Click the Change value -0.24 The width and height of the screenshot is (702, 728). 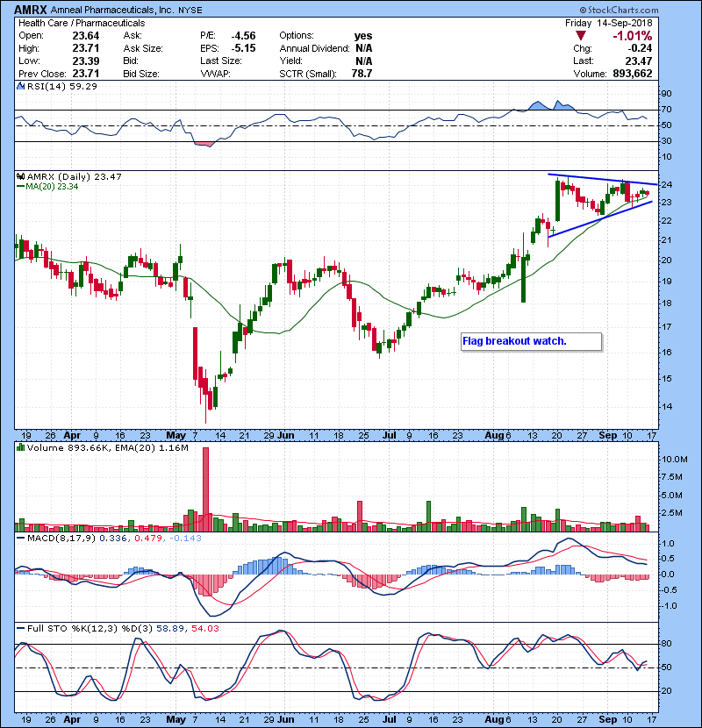pyautogui.click(x=640, y=48)
